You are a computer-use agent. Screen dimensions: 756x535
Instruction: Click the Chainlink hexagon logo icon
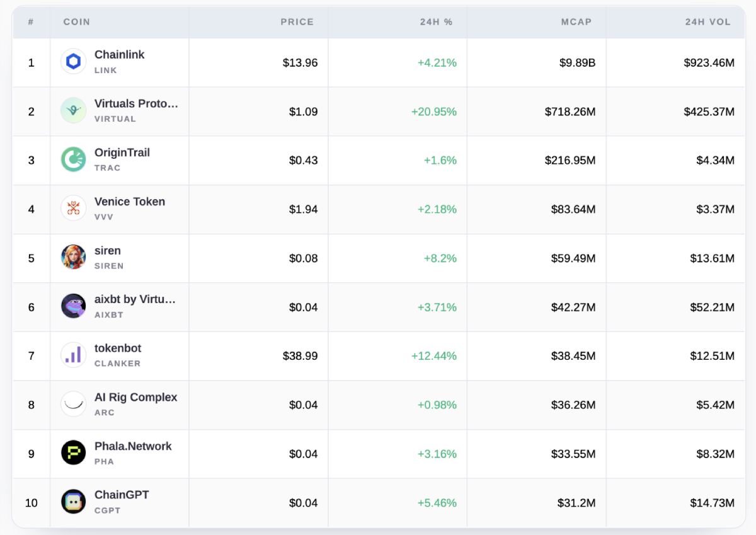click(73, 62)
